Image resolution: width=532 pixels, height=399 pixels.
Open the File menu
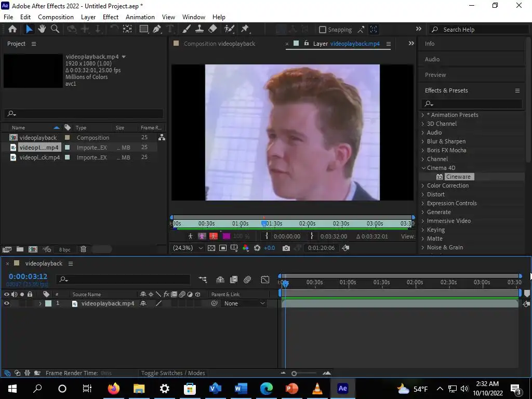[x=8, y=17]
